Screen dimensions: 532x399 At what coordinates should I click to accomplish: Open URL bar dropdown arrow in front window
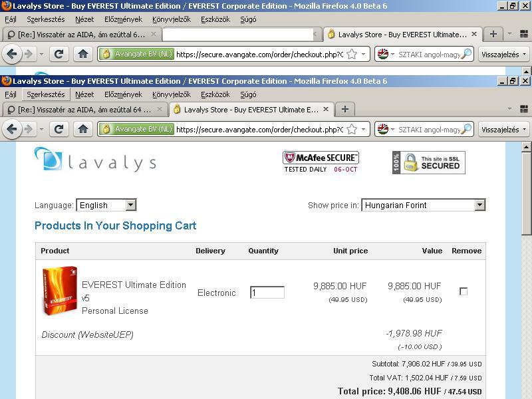[x=363, y=129]
